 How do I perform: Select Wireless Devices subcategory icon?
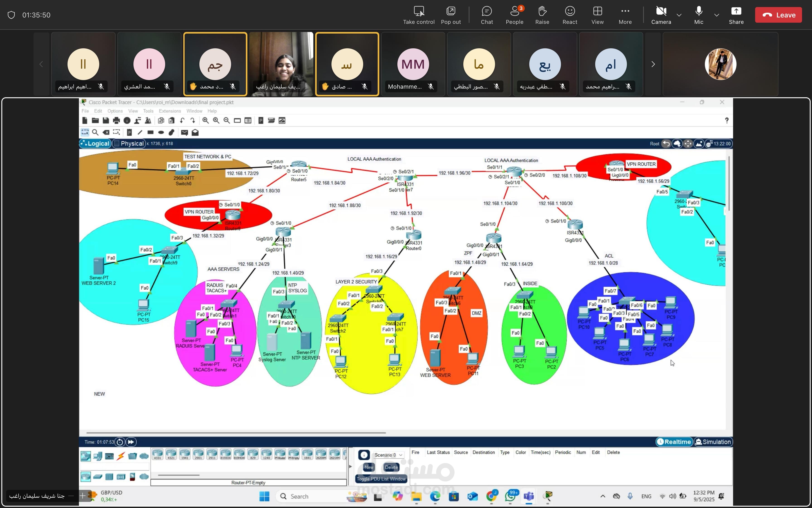121,476
